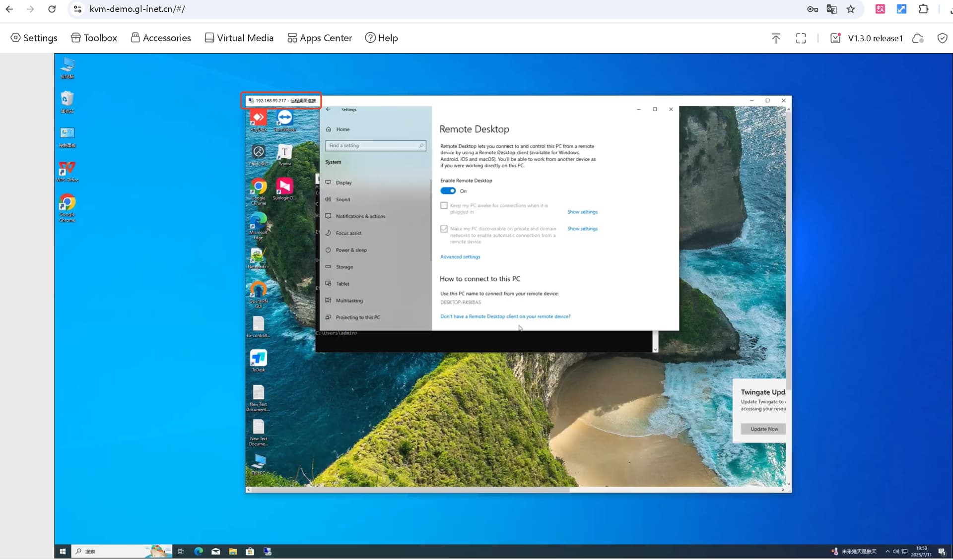Viewport: 953px width, 560px height.
Task: Click the Find a setting search box
Action: pyautogui.click(x=375, y=145)
